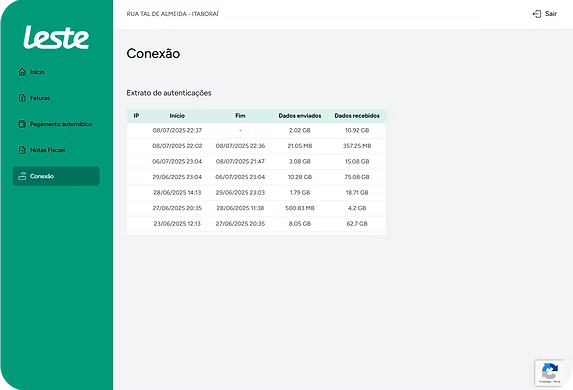Click the Notas Fiscais document icon
Screen dimensions: 573x390
(22, 150)
